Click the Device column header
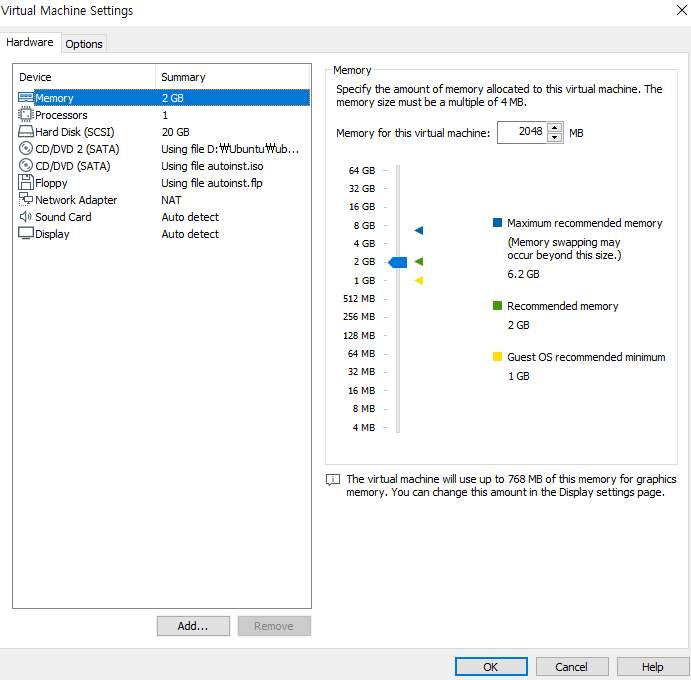The image size is (691, 680). pos(85,77)
